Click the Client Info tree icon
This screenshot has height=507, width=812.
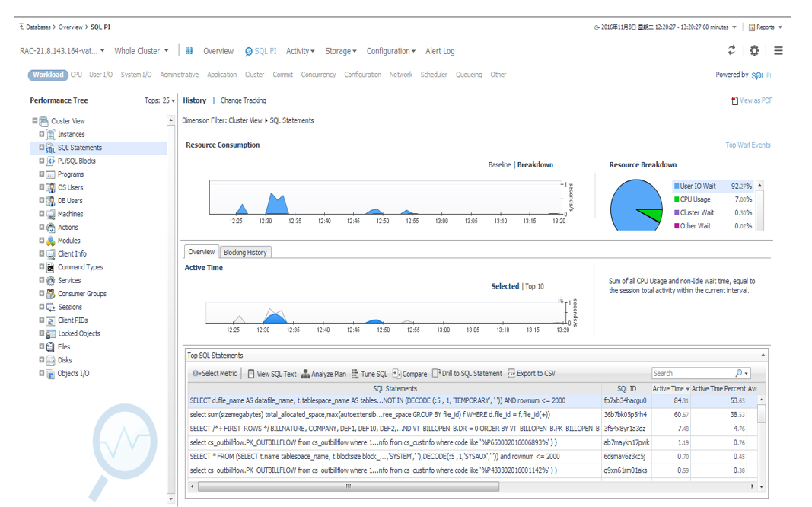(50, 253)
